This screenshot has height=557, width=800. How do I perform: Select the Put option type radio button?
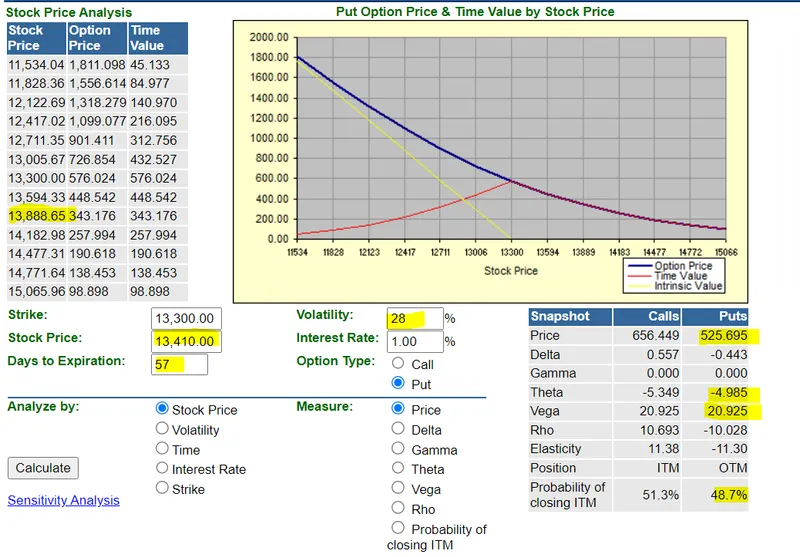pos(399,384)
